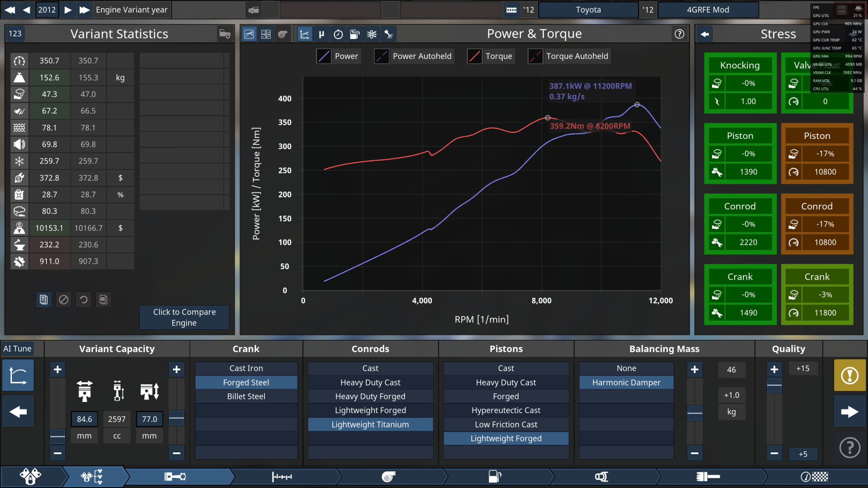Open the multi-graph grid view
The image size is (868, 488).
266,34
